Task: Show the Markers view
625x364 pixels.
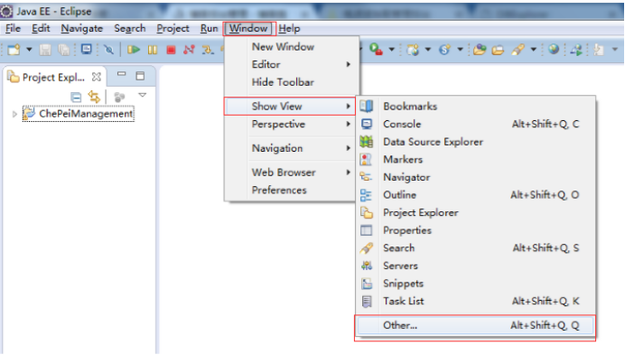Action: click(476, 160)
